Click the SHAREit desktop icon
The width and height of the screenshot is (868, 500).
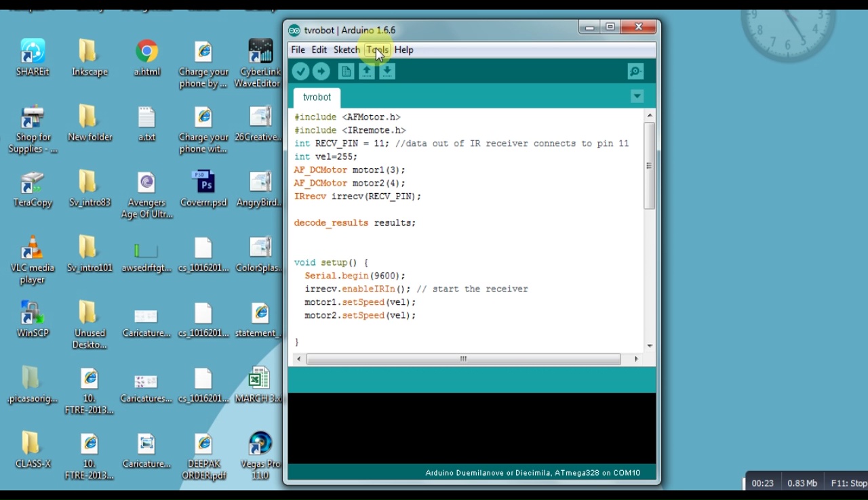tap(33, 58)
